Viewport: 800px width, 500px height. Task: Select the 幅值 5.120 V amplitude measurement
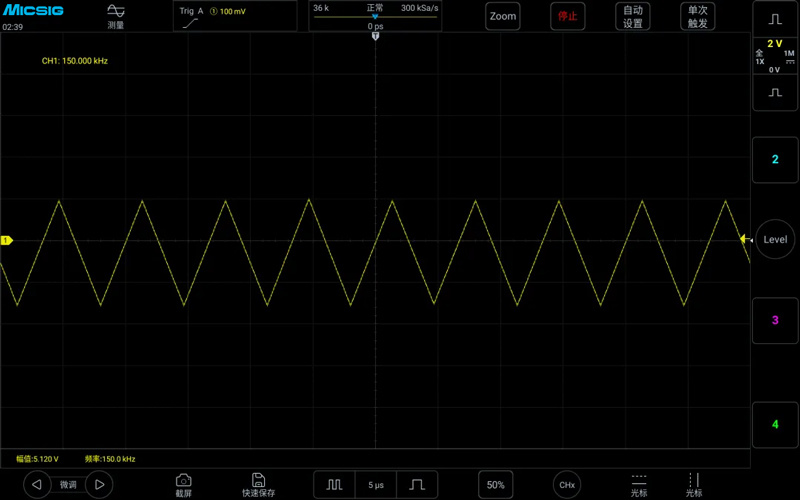[x=37, y=459]
